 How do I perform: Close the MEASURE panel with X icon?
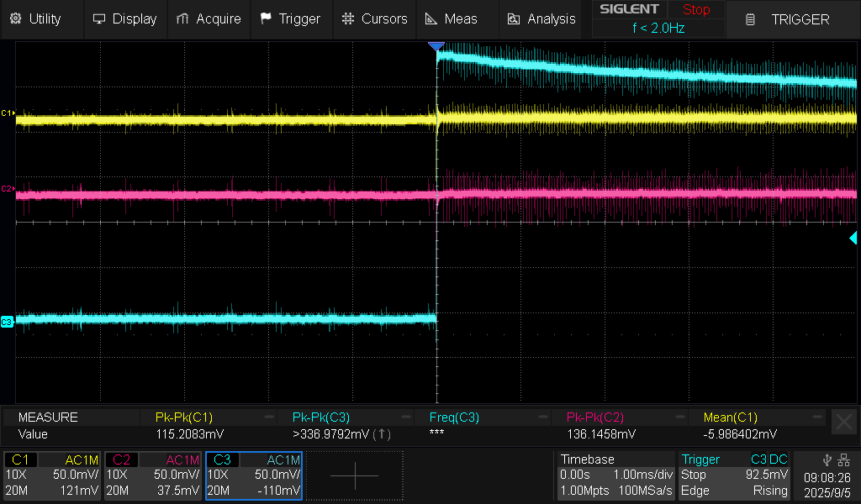point(843,422)
